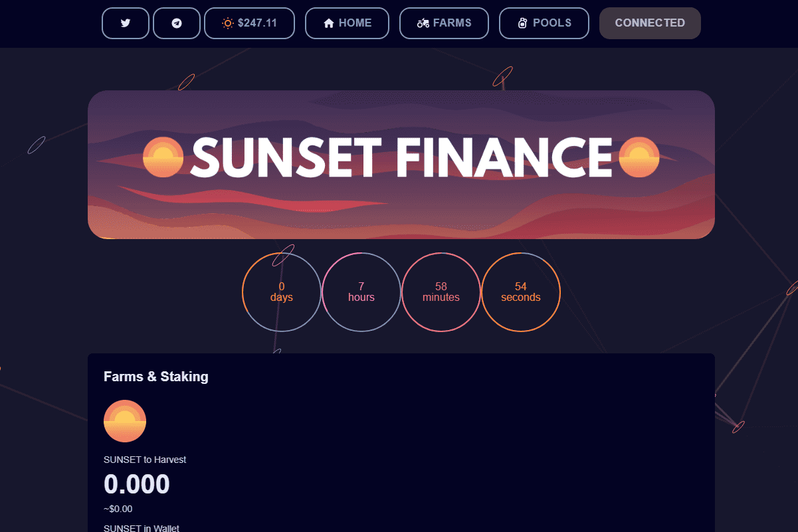
Task: Click the left sunset sun logo in banner
Action: coord(163,158)
